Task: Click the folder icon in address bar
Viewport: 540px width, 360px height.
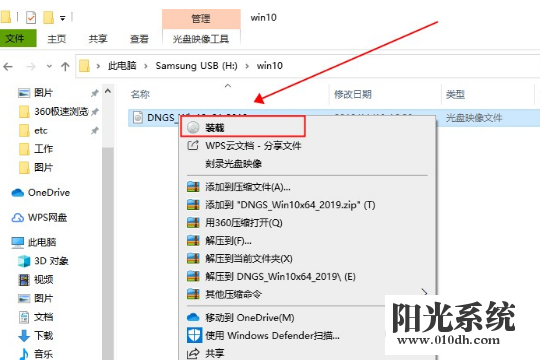Action: 84,66
